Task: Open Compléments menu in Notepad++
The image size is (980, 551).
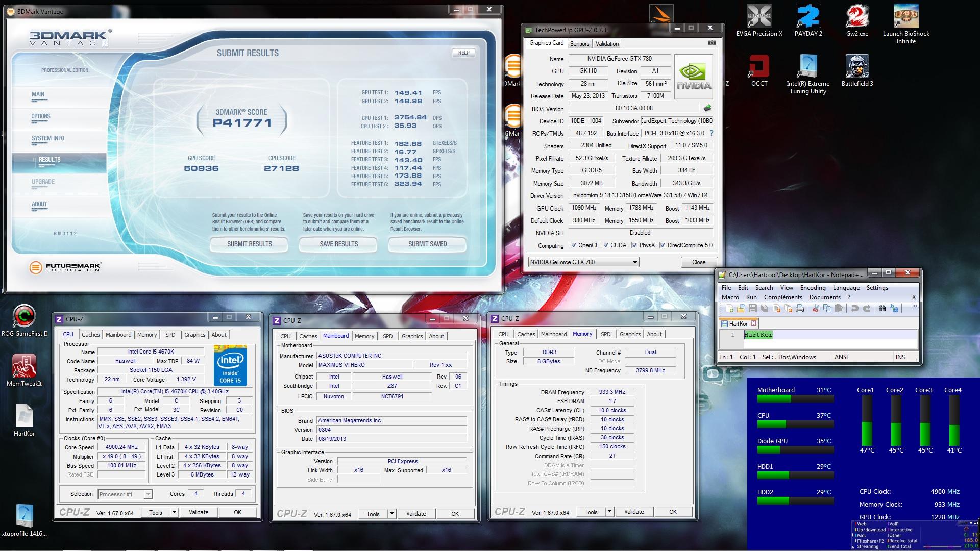Action: point(783,297)
